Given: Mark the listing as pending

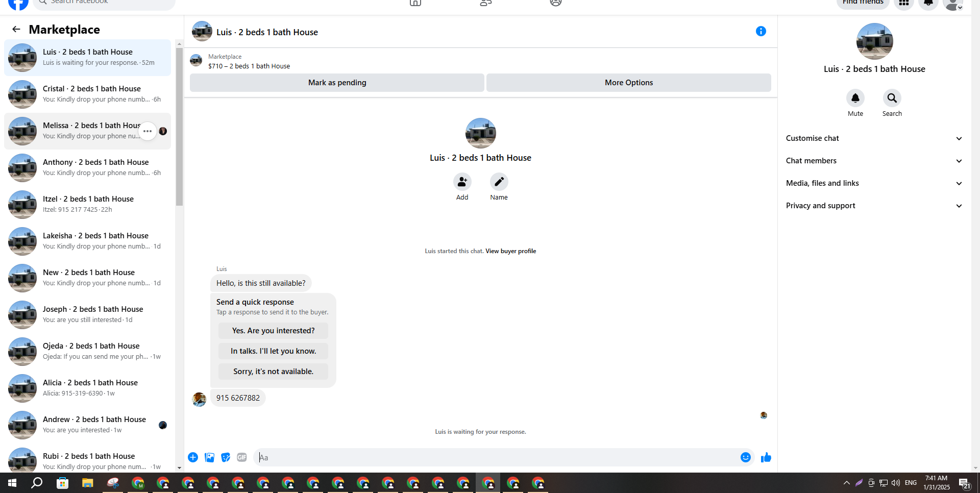Looking at the screenshot, I should point(337,83).
